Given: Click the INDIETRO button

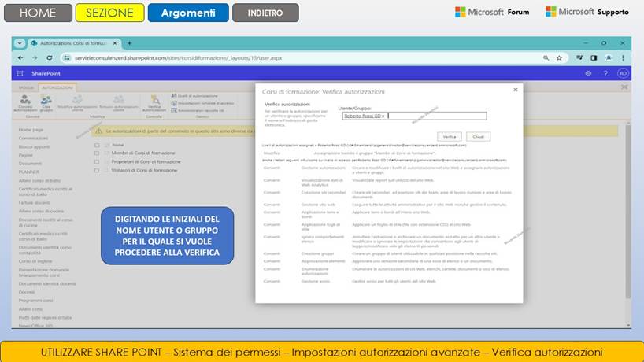Looking at the screenshot, I should [265, 13].
